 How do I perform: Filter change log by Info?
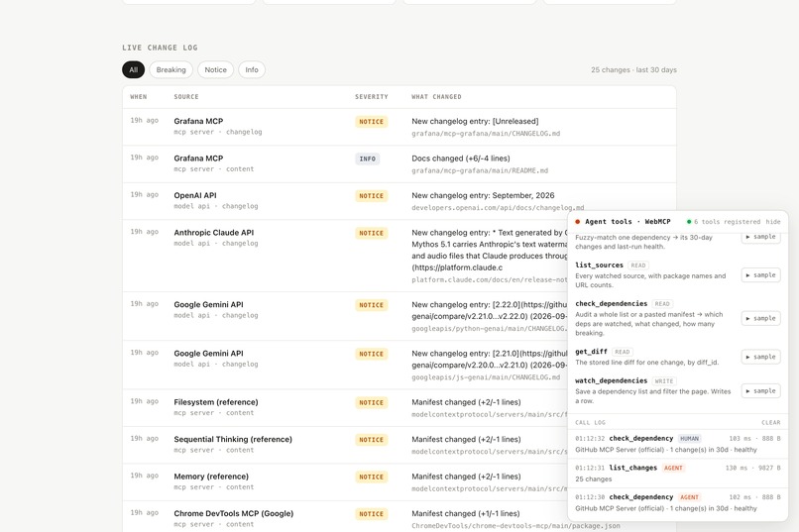252,69
